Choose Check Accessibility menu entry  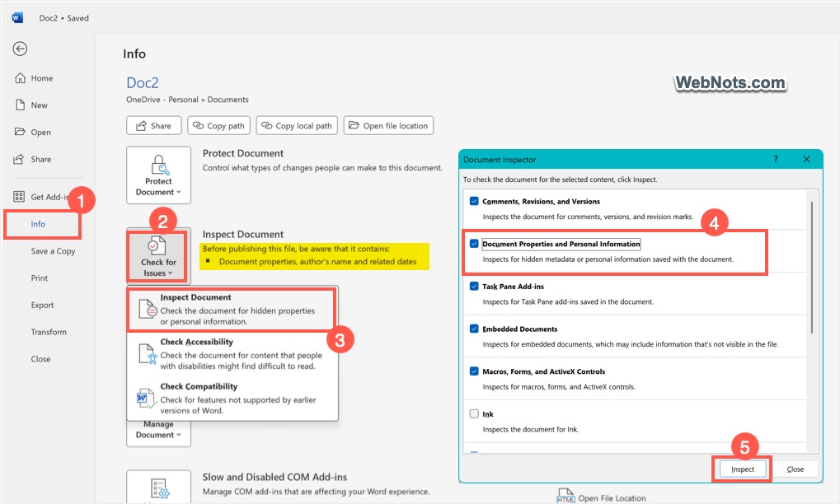232,353
